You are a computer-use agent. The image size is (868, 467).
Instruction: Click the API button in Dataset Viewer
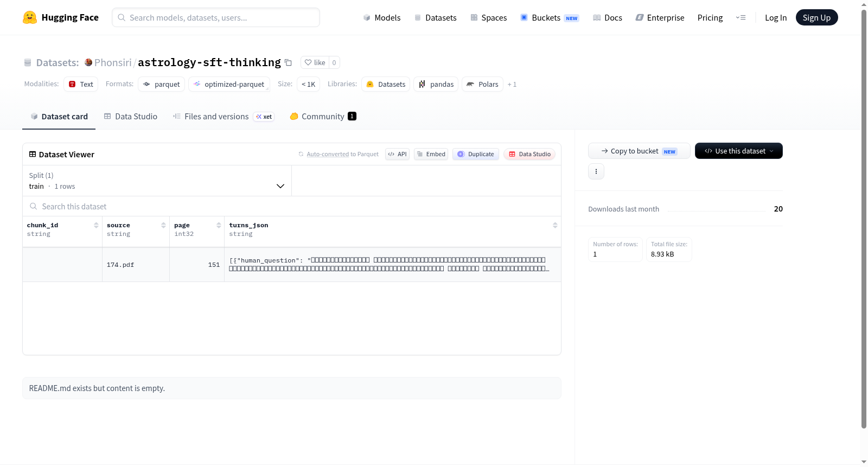[397, 154]
